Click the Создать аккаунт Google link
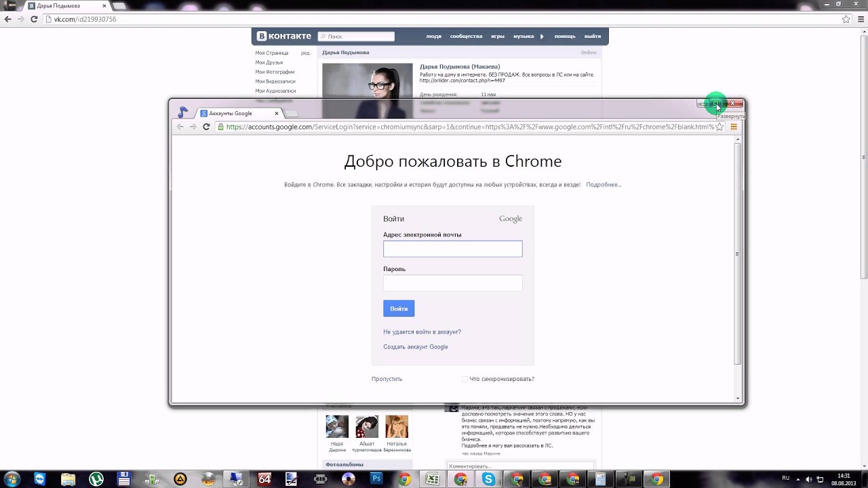The height and width of the screenshot is (488, 868). (416, 347)
